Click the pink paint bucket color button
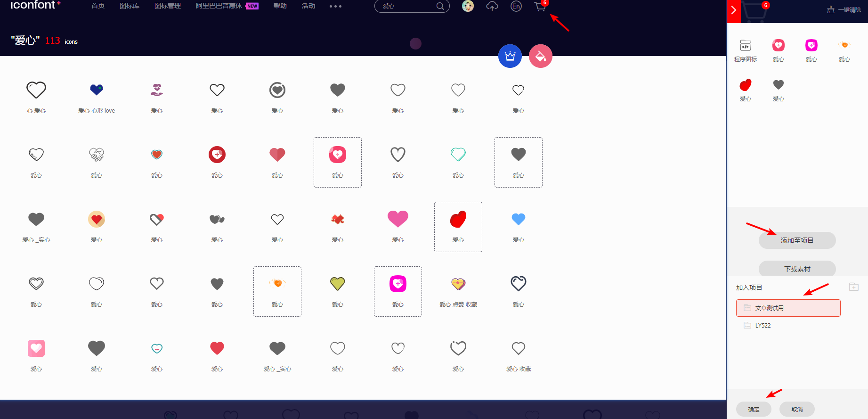Image resolution: width=868 pixels, height=419 pixels. click(x=541, y=56)
